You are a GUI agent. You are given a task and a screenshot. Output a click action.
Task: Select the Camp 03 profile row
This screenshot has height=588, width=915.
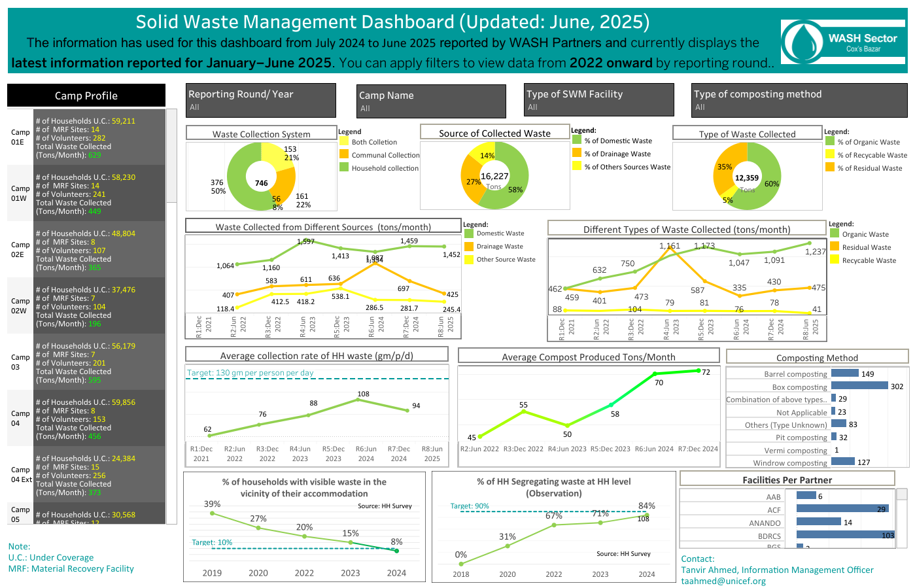point(86,362)
